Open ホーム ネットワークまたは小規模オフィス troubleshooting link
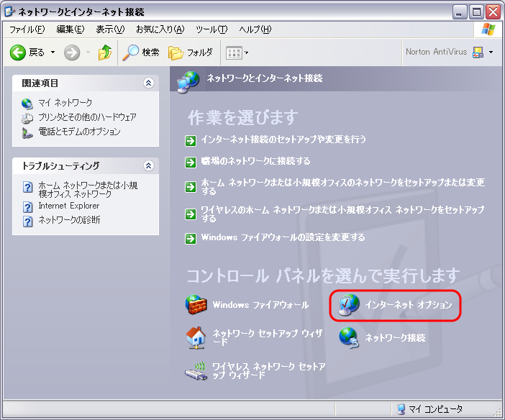 88,189
